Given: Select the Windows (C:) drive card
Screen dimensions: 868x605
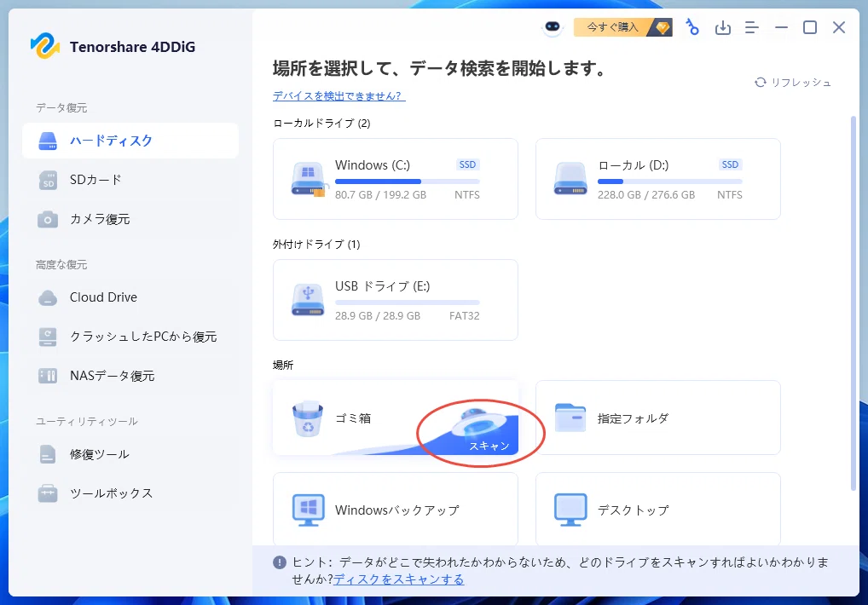Looking at the screenshot, I should (x=396, y=179).
